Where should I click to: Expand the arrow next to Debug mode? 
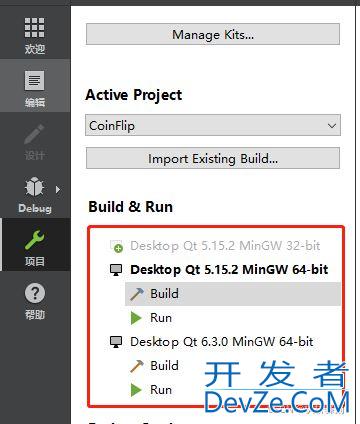pos(58,190)
